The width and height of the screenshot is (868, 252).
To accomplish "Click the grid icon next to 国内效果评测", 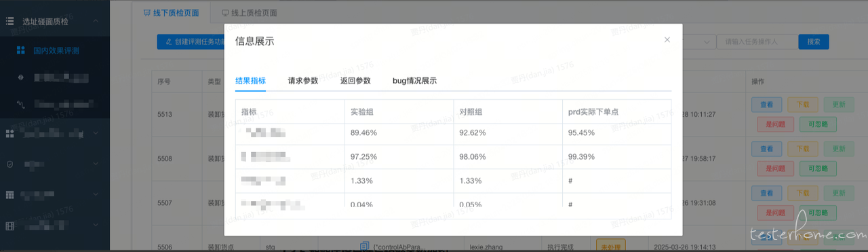I will (x=21, y=50).
